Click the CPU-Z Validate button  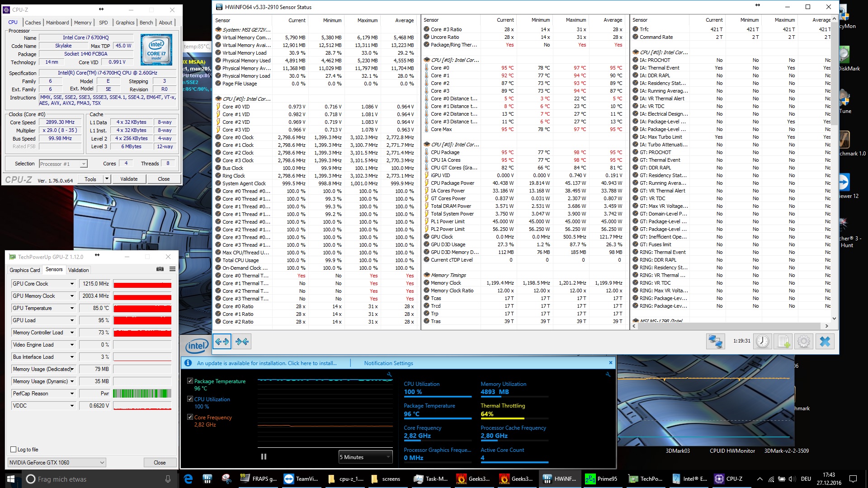pyautogui.click(x=129, y=179)
